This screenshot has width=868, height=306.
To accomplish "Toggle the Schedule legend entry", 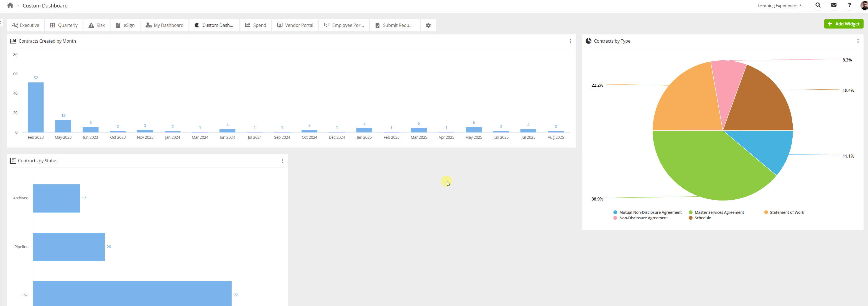I will pyautogui.click(x=699, y=218).
